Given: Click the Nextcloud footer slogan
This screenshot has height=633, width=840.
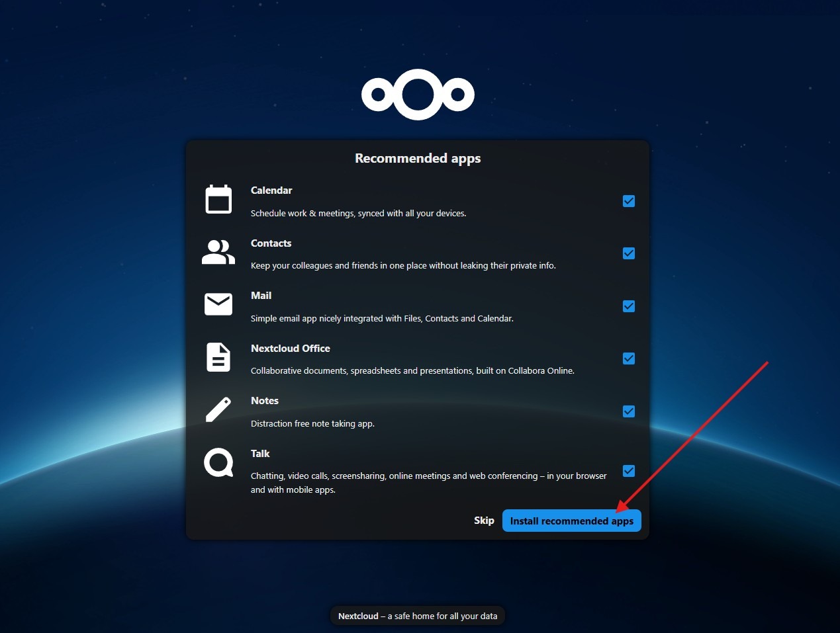Looking at the screenshot, I should point(418,616).
